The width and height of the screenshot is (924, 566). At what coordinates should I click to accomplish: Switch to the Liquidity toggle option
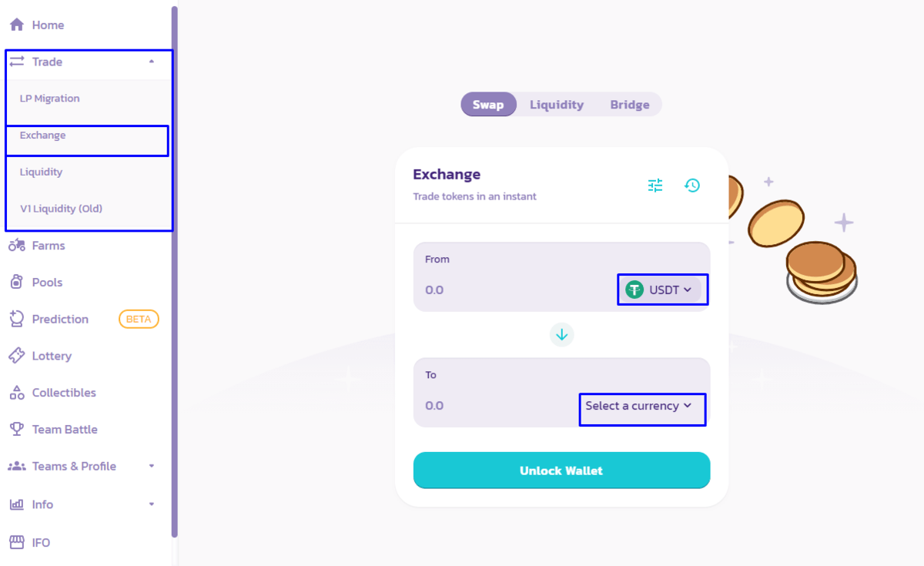click(556, 105)
